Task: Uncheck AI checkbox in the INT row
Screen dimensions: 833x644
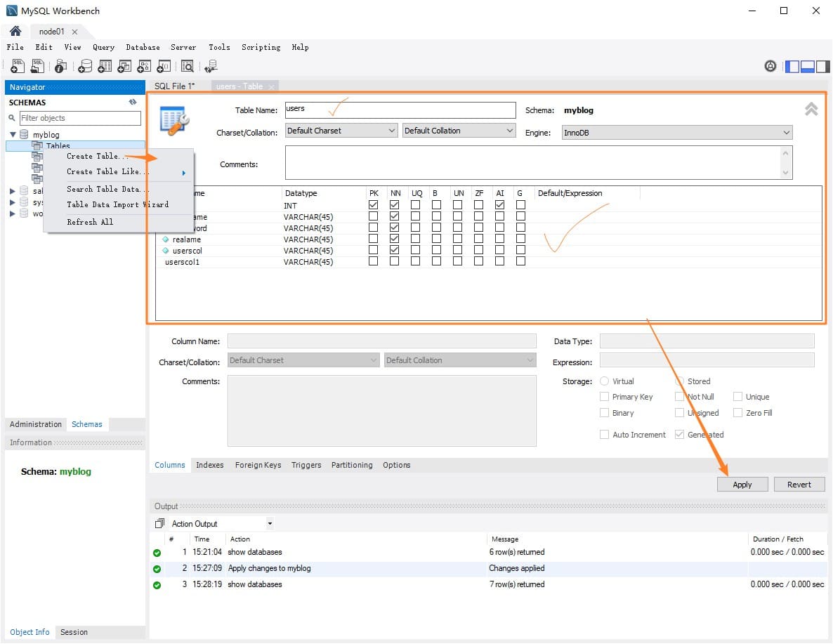Action: click(x=499, y=206)
